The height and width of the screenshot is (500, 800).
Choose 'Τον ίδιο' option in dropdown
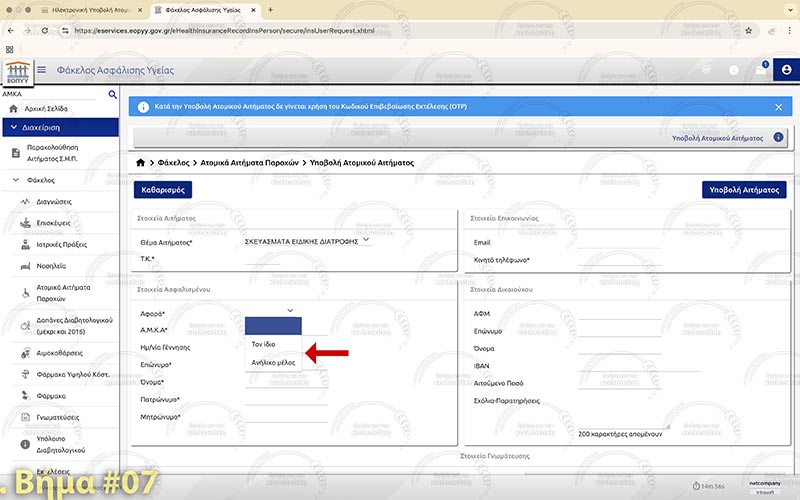[x=262, y=344]
